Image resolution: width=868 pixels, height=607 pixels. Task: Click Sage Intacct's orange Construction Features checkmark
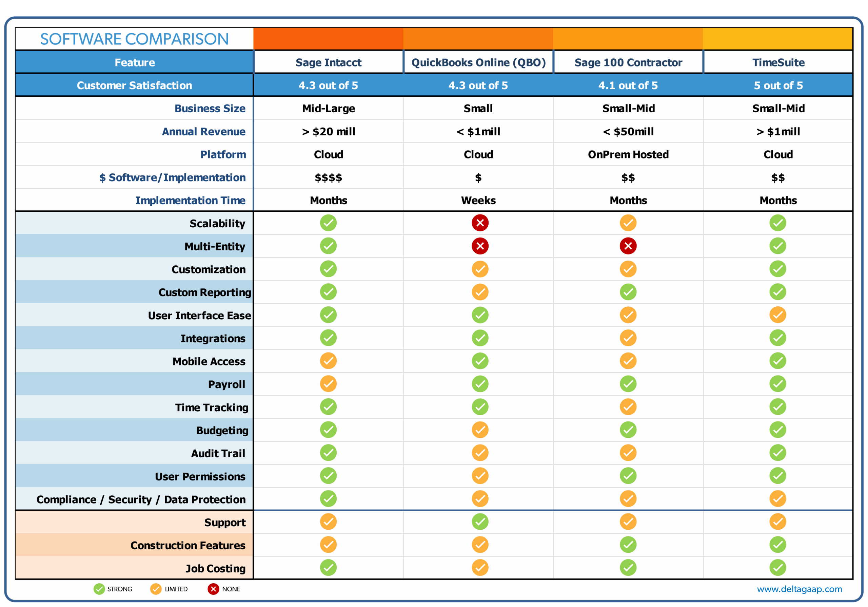point(328,545)
